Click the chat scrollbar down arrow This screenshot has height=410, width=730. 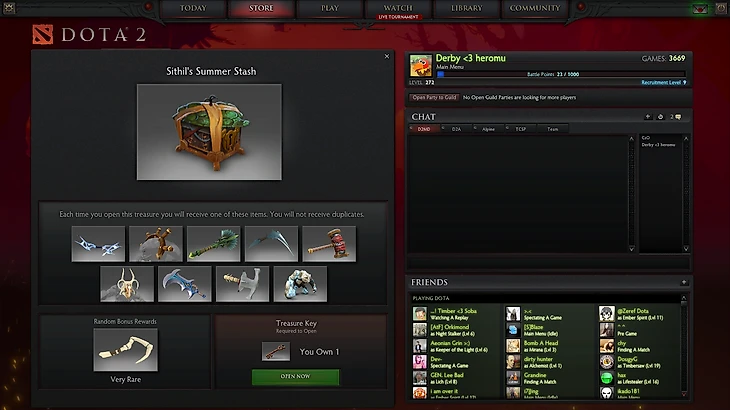(x=631, y=249)
